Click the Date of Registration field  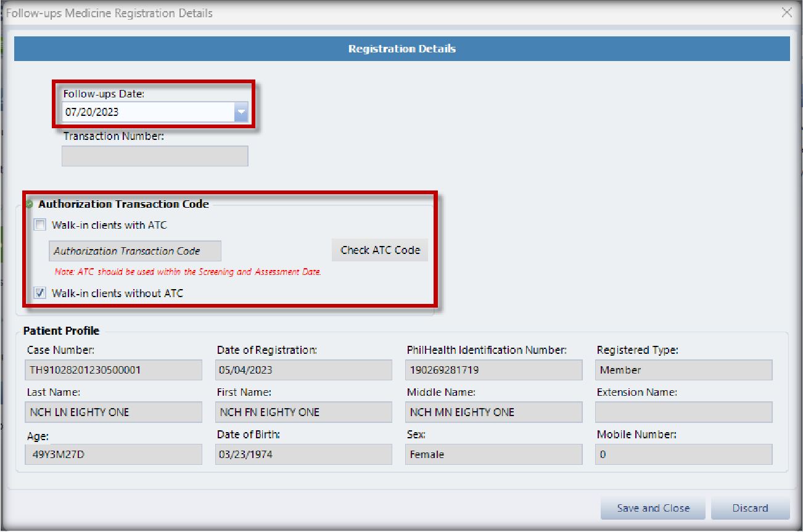click(303, 370)
